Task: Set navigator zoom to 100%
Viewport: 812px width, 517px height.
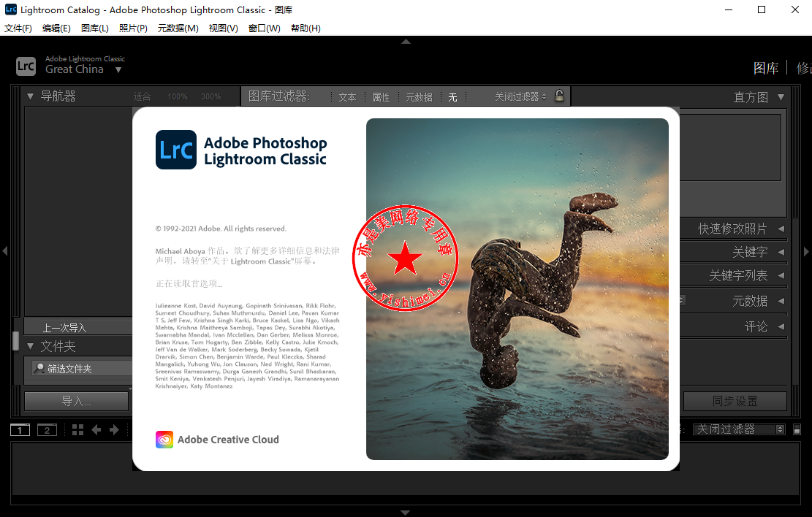Action: coord(178,97)
